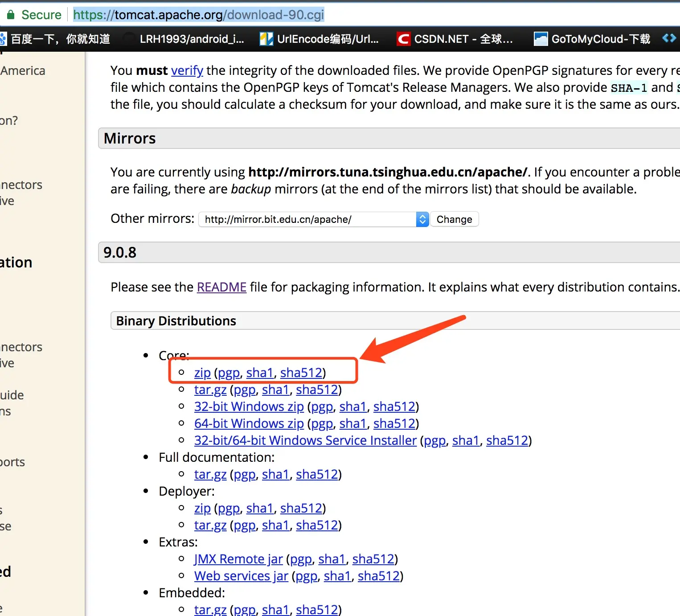
Task: Click the LRH1993/android_i... GitHub bookmark icon
Action: pyautogui.click(x=129, y=39)
